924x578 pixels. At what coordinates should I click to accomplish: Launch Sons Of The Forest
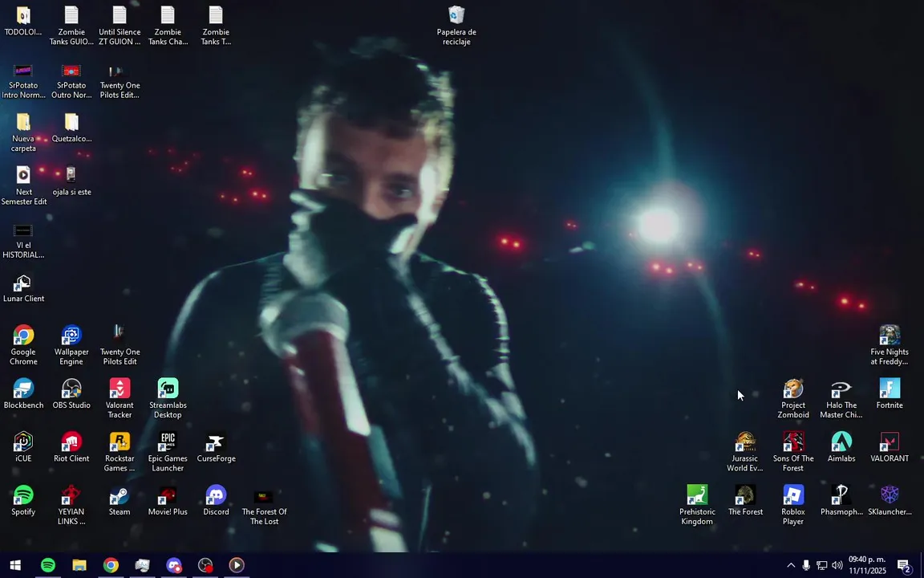(793, 451)
